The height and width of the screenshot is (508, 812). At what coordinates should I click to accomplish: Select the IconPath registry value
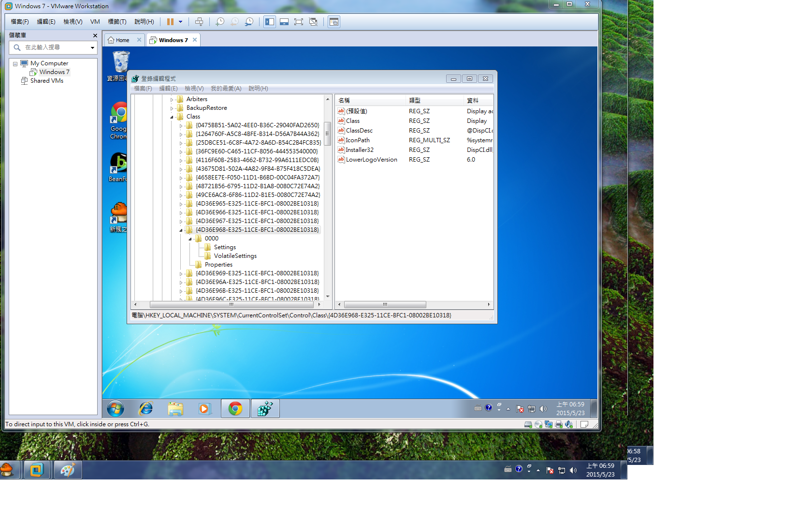(358, 140)
